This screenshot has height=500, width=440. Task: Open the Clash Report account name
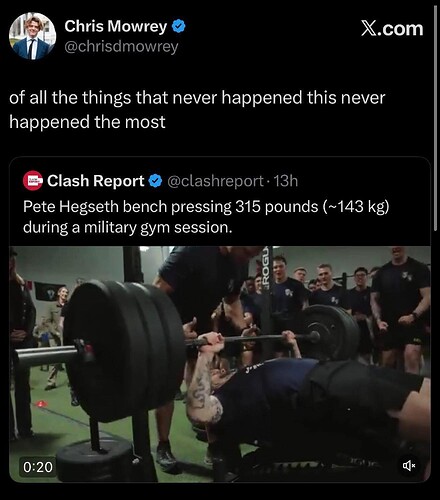click(x=96, y=181)
